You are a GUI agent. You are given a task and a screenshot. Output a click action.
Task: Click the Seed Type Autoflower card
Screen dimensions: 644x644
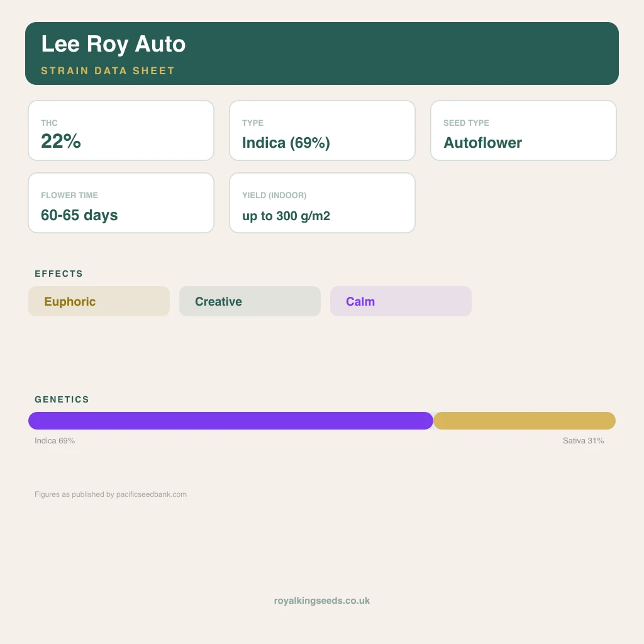coord(524,131)
